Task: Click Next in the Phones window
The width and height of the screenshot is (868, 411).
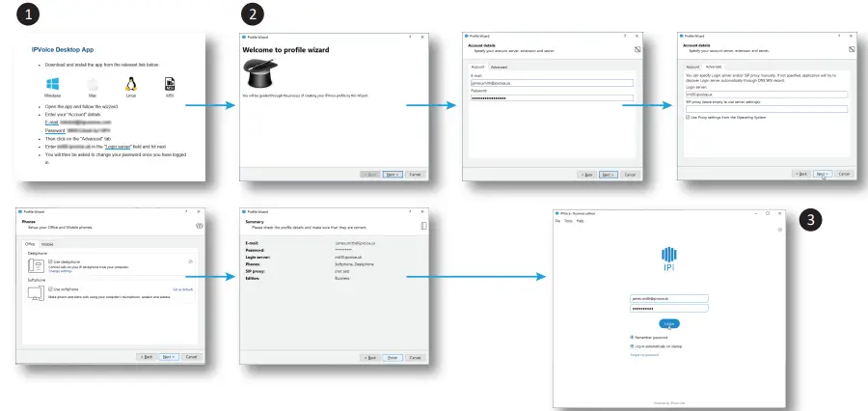Action: (x=168, y=357)
